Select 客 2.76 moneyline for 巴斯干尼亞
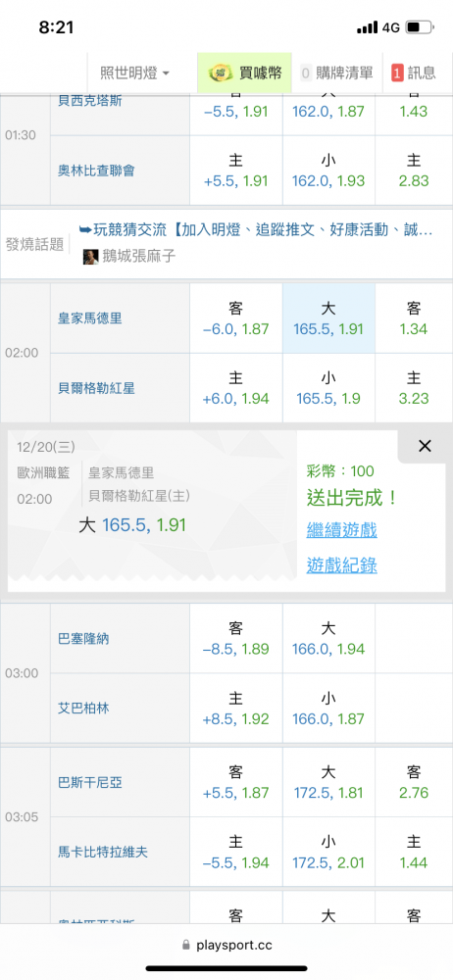Screen dimensions: 453x980 [414, 782]
